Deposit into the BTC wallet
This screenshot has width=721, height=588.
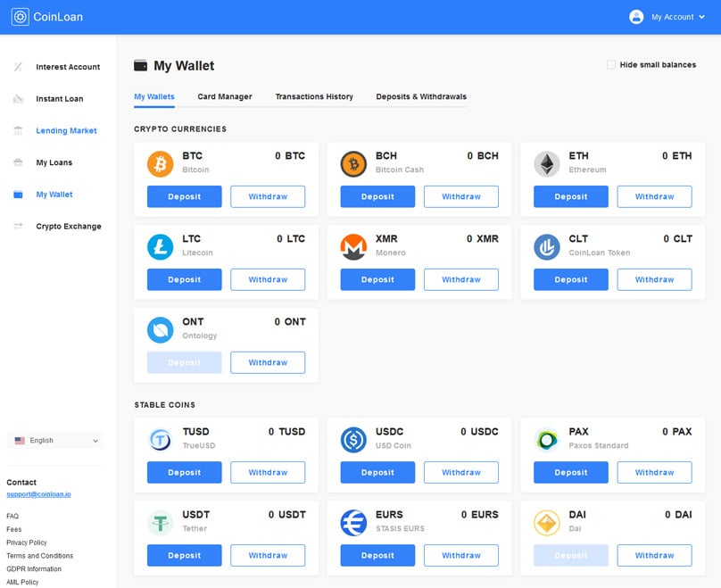[185, 197]
